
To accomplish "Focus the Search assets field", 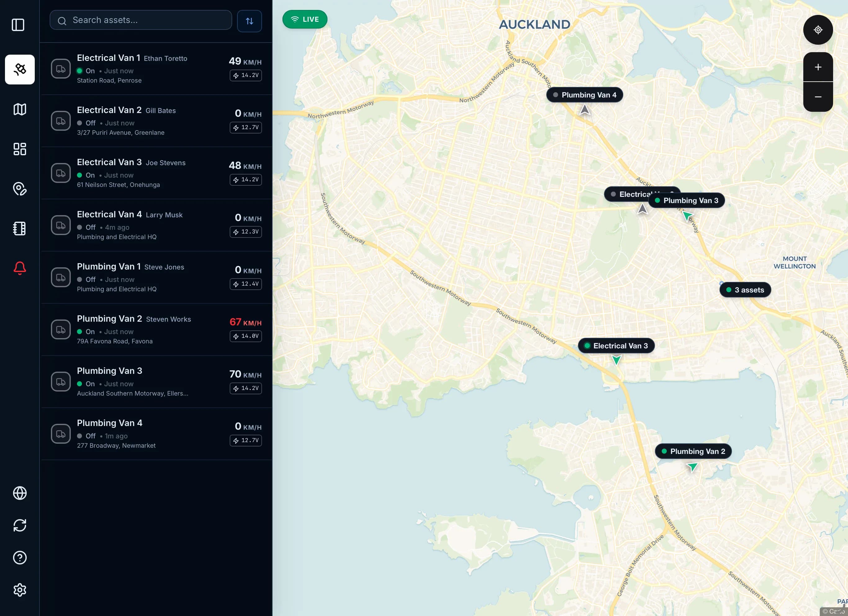I will 141,20.
